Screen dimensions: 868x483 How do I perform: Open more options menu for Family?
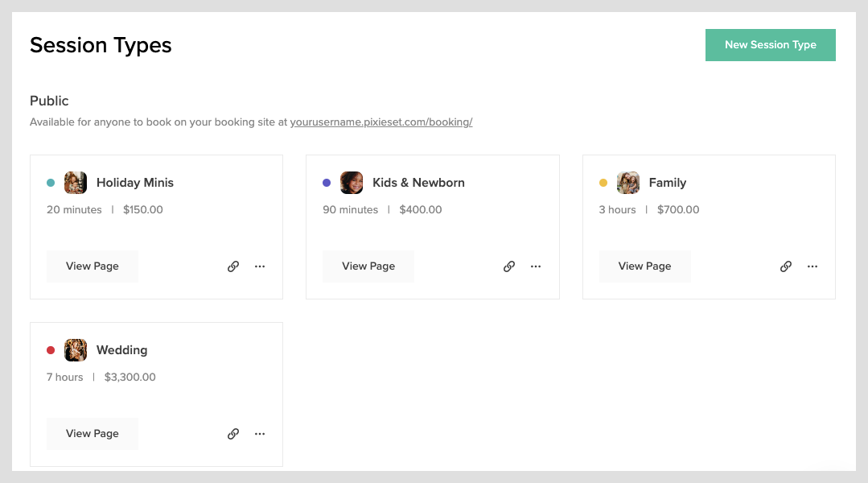(812, 266)
